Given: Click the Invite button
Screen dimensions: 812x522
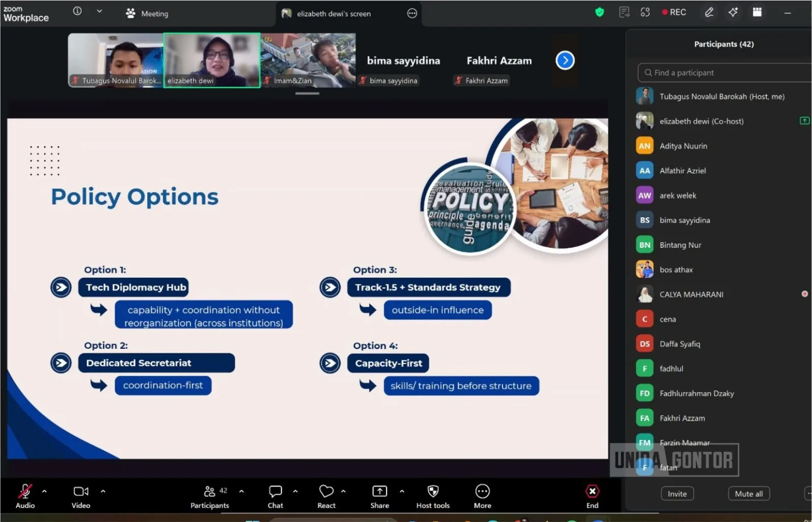Looking at the screenshot, I should click(677, 494).
